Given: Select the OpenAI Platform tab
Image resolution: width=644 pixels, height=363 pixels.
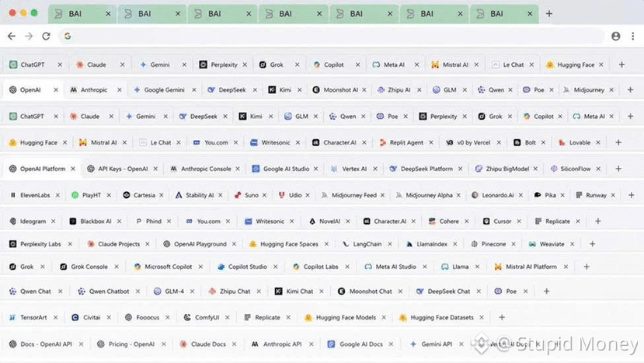Looking at the screenshot, I should tap(42, 169).
